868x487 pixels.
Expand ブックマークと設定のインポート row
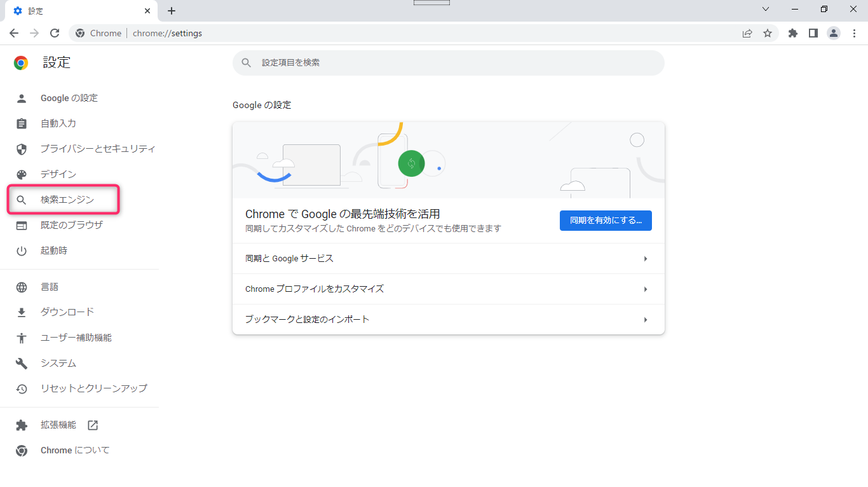coord(448,320)
